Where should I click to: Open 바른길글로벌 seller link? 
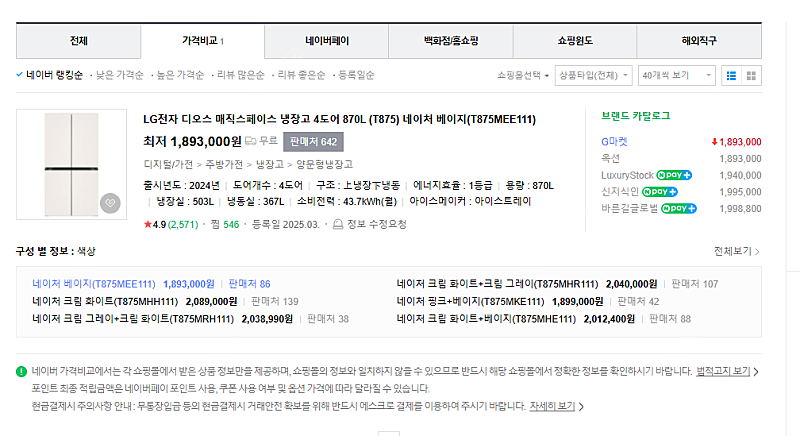point(630,209)
